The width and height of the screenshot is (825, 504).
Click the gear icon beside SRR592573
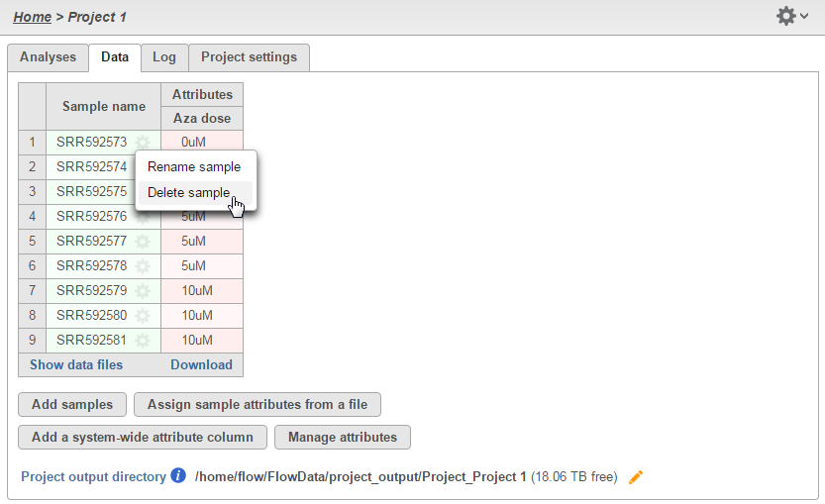click(143, 143)
